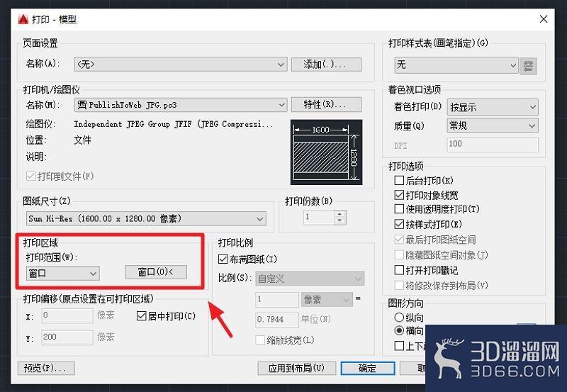
Task: Select 纵向 orientation radio button
Action: point(399,317)
